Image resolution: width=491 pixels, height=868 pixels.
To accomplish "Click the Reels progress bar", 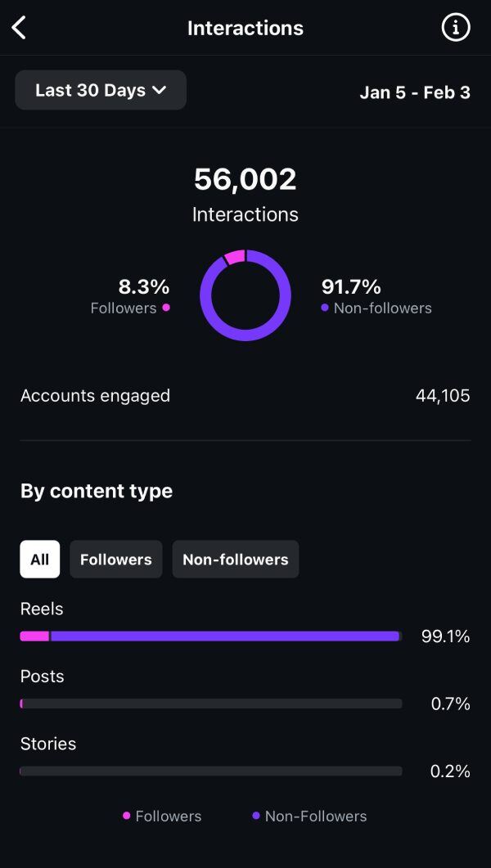I will coord(211,636).
